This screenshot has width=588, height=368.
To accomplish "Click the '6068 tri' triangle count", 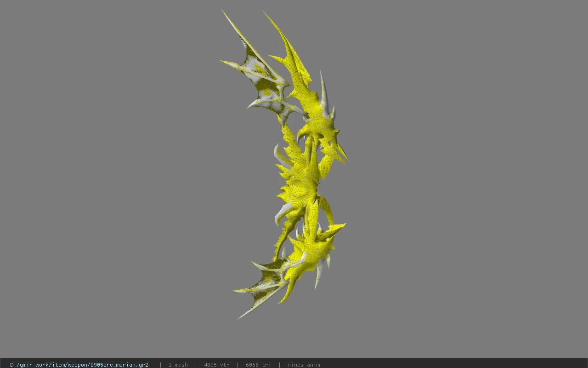I will 258,365.
